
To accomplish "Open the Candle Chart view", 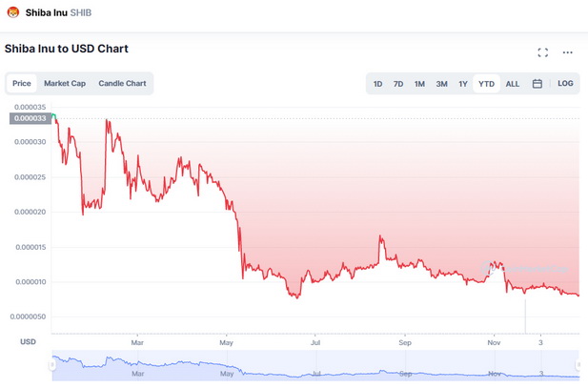I will 122,83.
